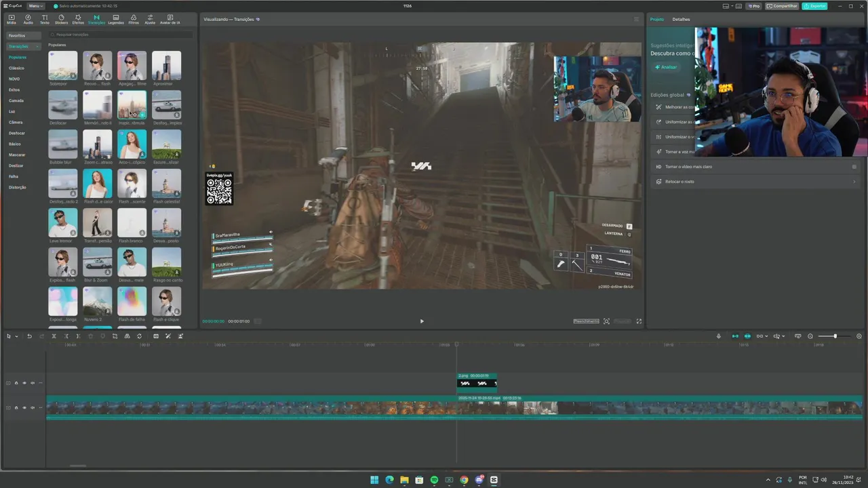Open the Menu dropdown in title bar
The image size is (868, 488).
point(36,6)
